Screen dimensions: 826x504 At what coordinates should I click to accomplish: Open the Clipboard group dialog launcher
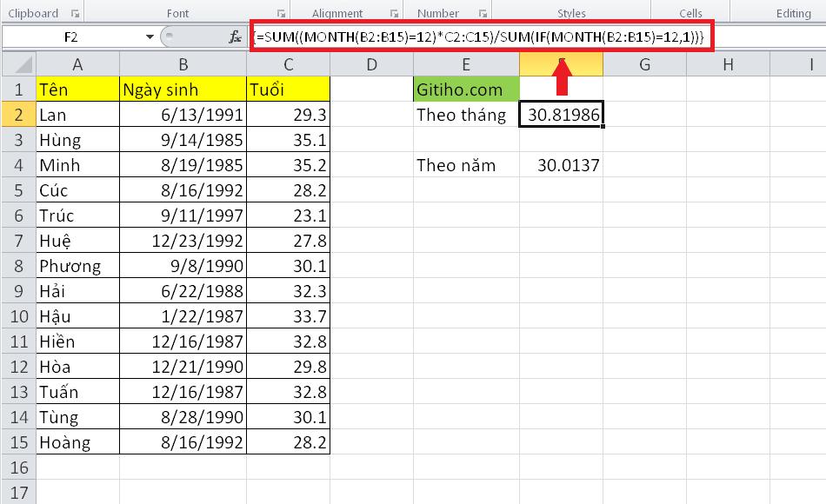[x=75, y=12]
